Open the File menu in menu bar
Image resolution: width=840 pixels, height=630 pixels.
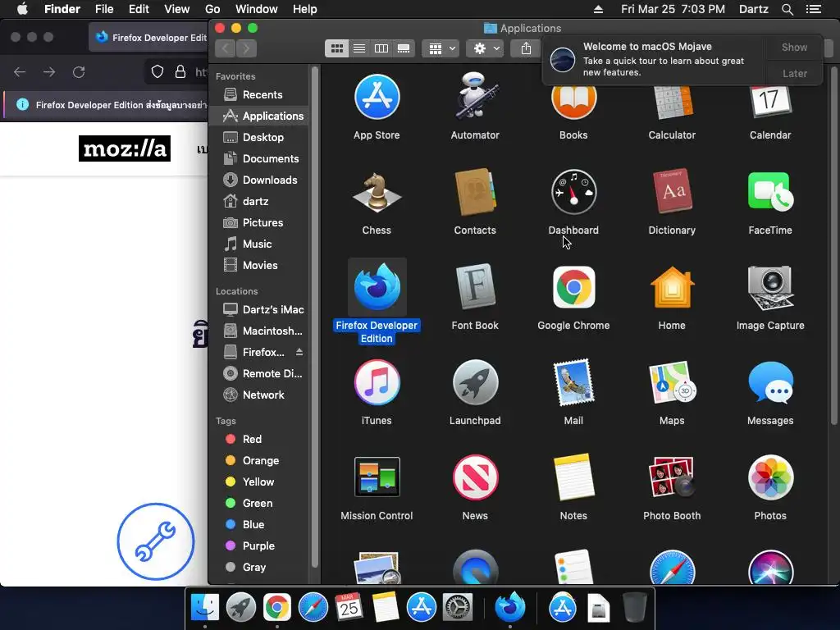[104, 9]
